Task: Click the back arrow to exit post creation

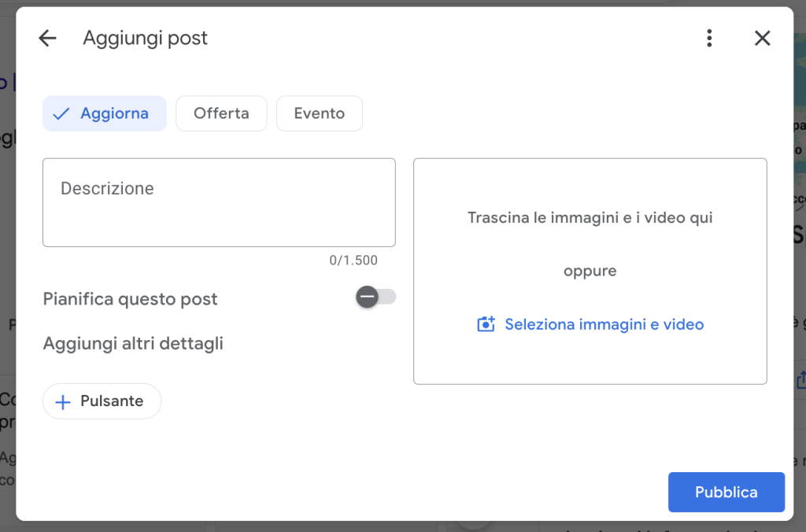Action: tap(47, 38)
